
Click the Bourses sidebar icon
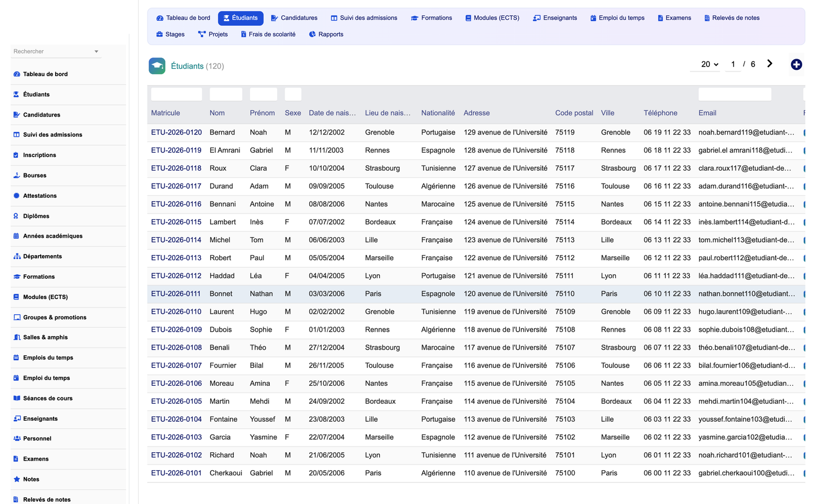pyautogui.click(x=16, y=175)
